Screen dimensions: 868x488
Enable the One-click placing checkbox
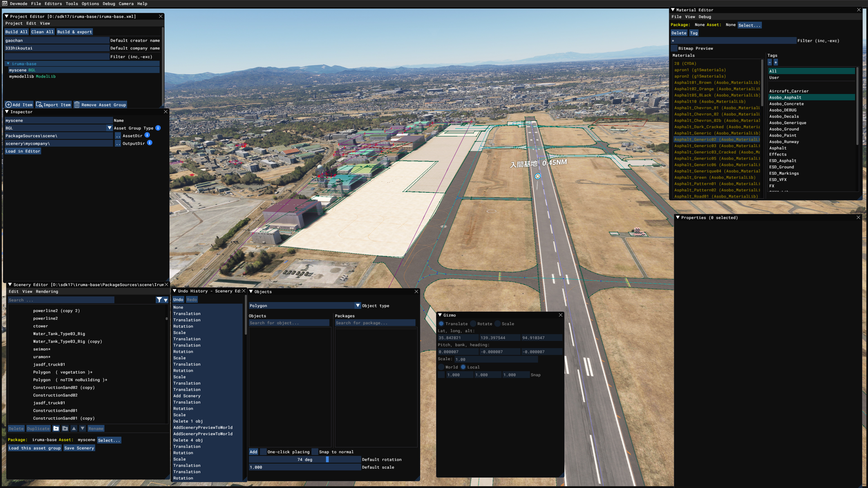264,452
